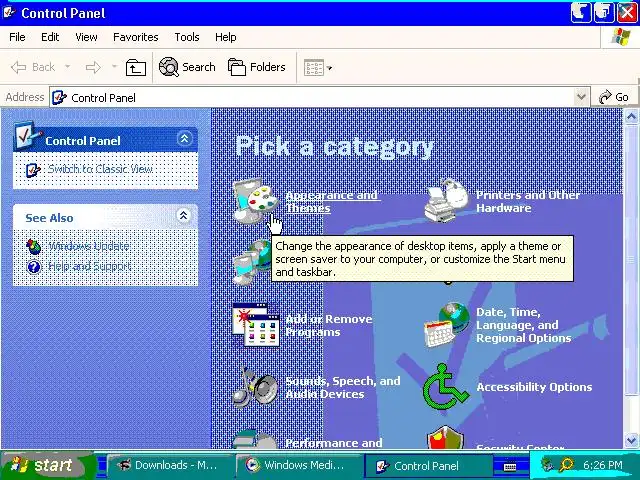Collapse the See Also pane
The width and height of the screenshot is (640, 480).
click(184, 216)
